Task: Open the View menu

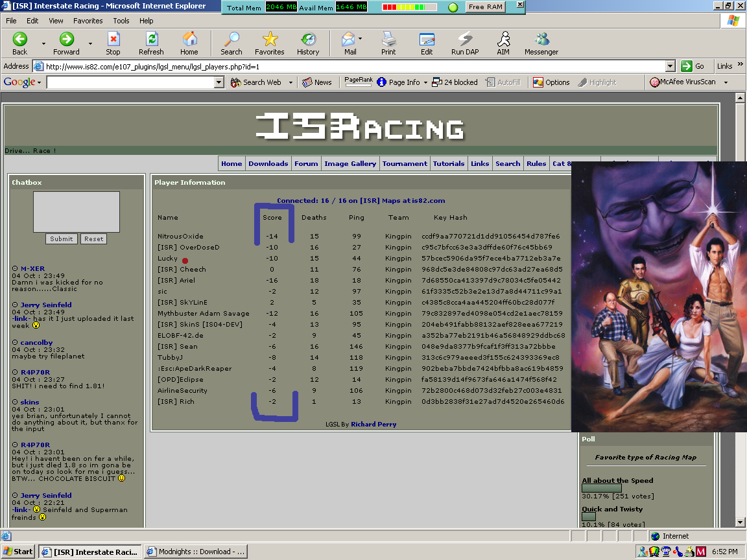Action: pos(56,21)
